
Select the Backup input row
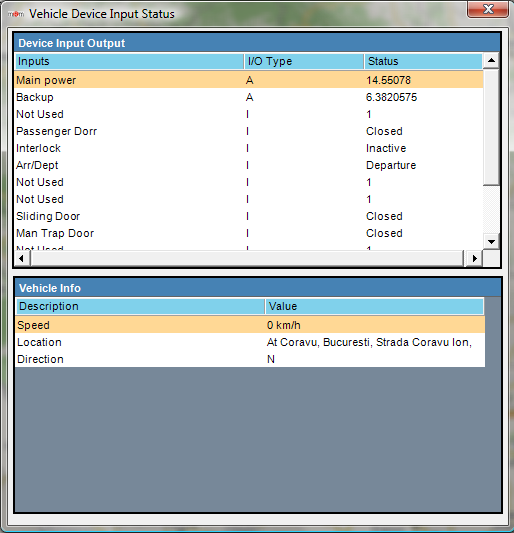click(x=249, y=97)
